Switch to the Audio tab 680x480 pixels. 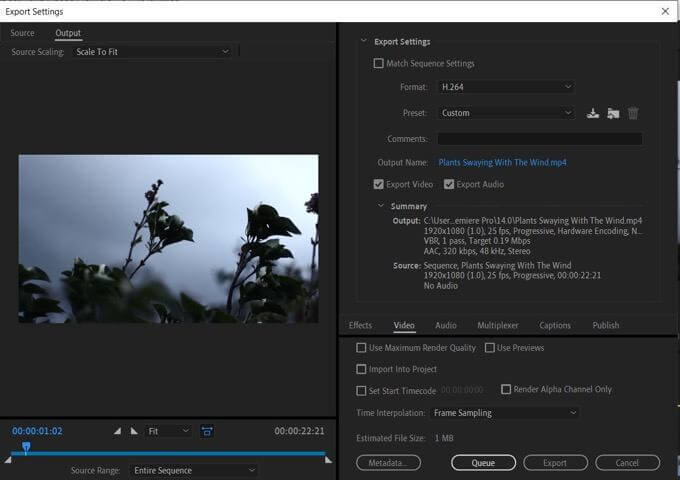coord(446,325)
